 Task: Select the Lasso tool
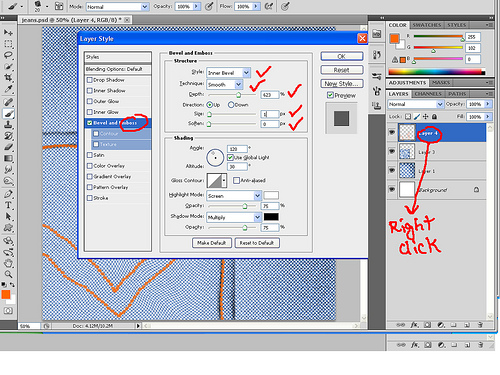pos(8,55)
